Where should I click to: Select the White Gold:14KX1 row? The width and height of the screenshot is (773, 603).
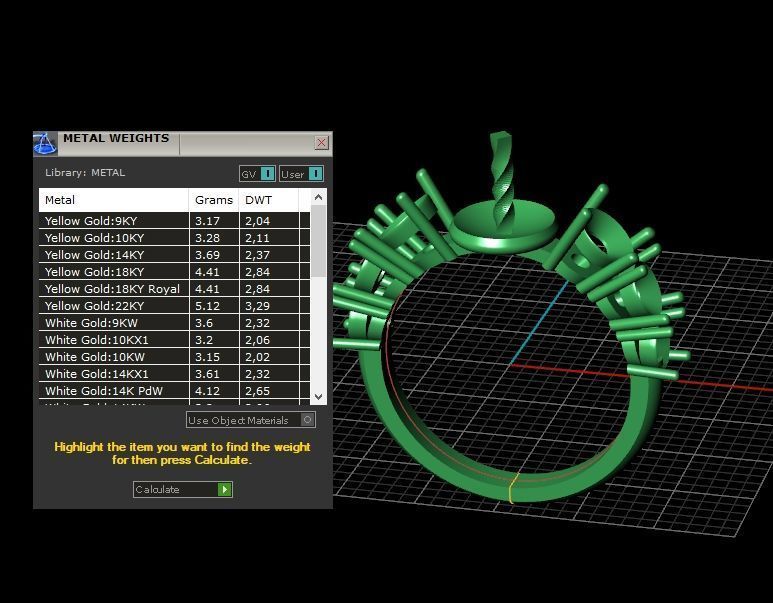click(x=175, y=374)
